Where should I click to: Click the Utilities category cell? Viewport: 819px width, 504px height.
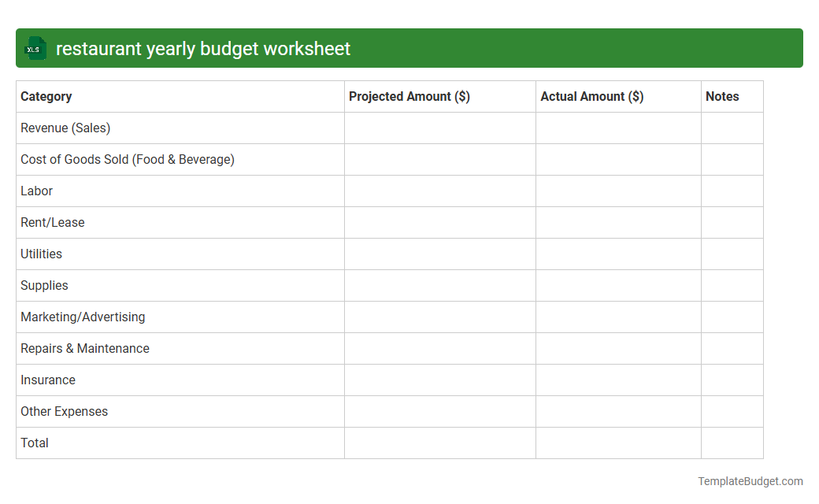click(x=41, y=254)
